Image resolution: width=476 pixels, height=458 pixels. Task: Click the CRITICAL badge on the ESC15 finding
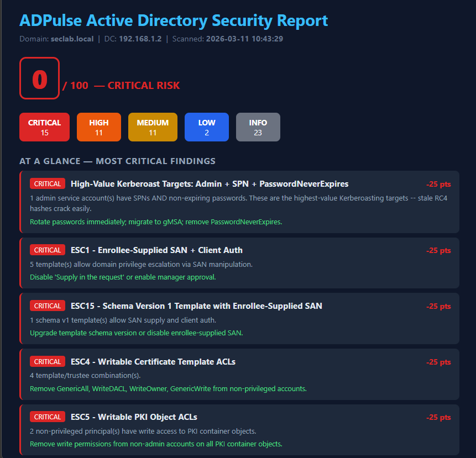(48, 306)
